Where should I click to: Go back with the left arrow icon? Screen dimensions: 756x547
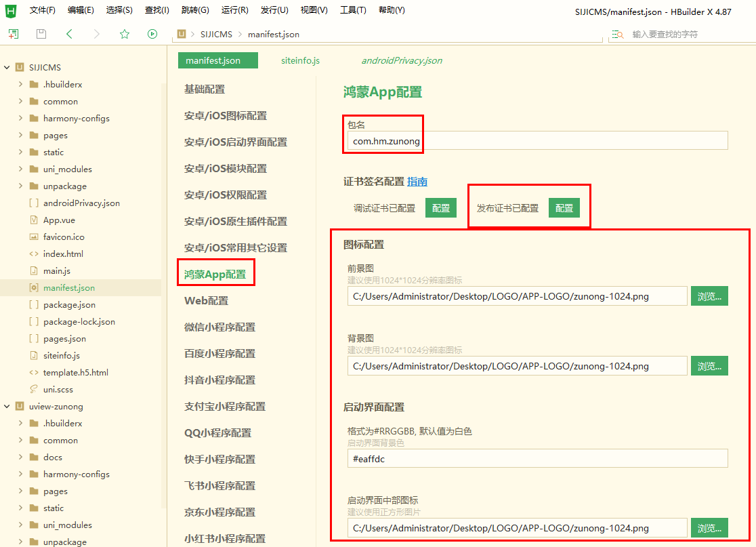pos(69,34)
